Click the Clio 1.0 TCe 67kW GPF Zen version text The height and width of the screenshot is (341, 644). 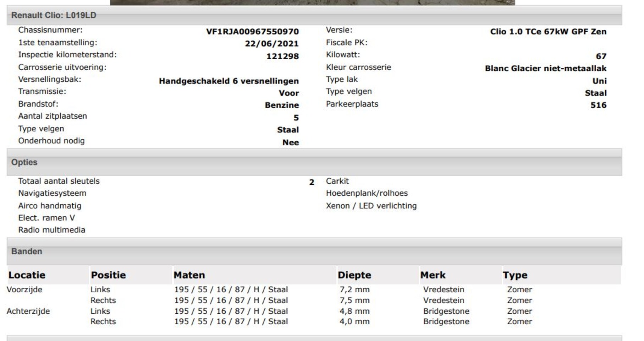tap(548, 32)
